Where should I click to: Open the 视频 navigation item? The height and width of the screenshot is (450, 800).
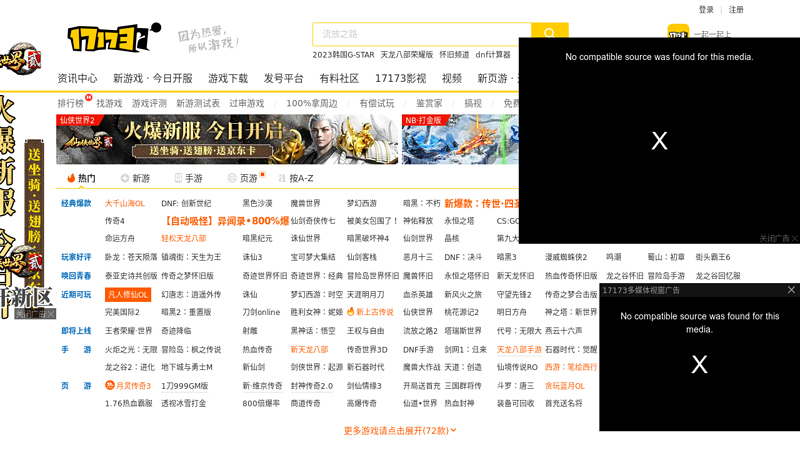pyautogui.click(x=452, y=78)
